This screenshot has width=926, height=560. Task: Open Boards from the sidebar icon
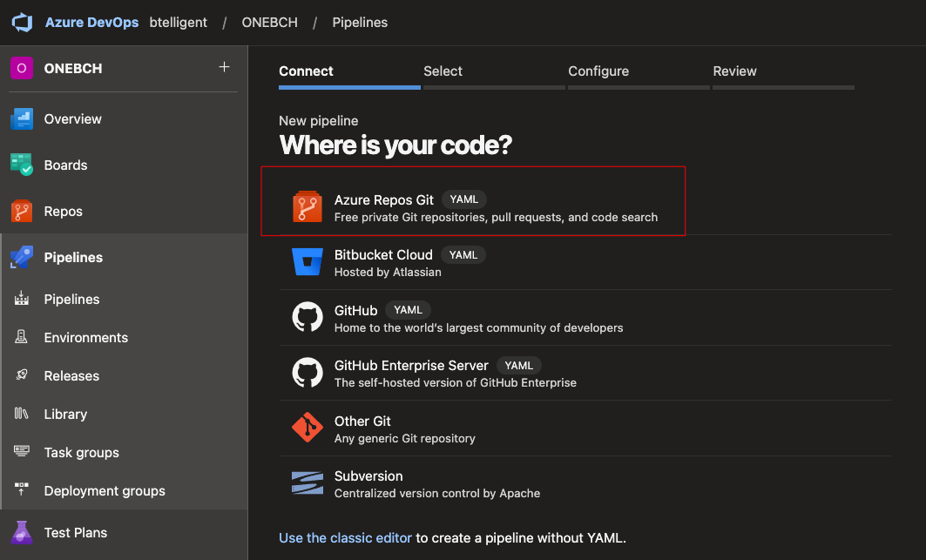[x=22, y=165]
